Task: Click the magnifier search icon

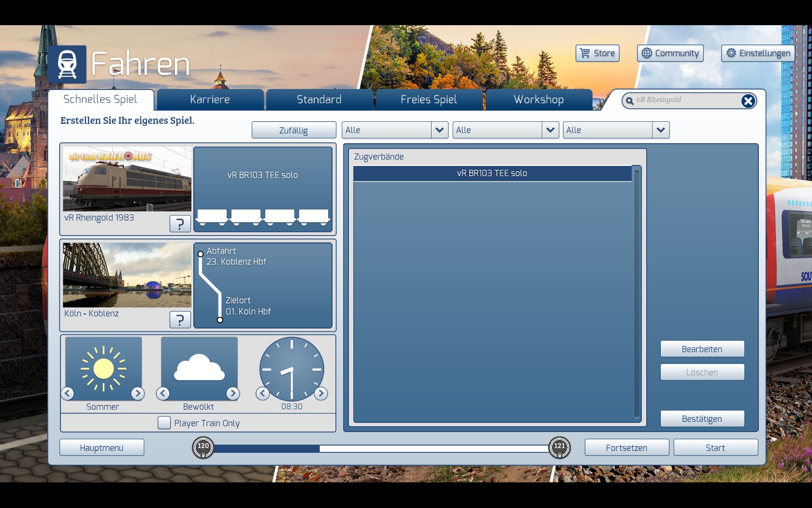Action: click(x=629, y=101)
